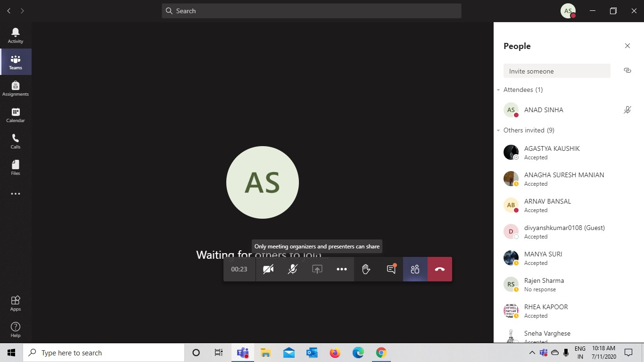Unmute your microphone
The height and width of the screenshot is (362, 644).
(292, 269)
